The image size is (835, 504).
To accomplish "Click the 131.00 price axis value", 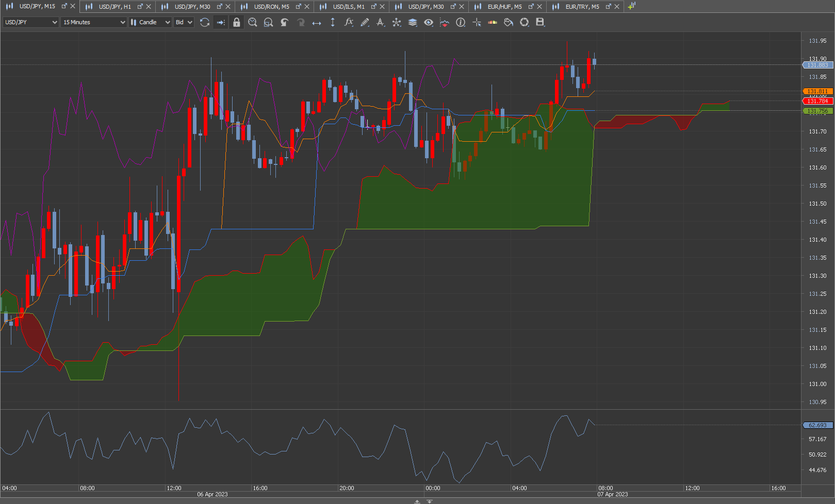I will tap(817, 384).
